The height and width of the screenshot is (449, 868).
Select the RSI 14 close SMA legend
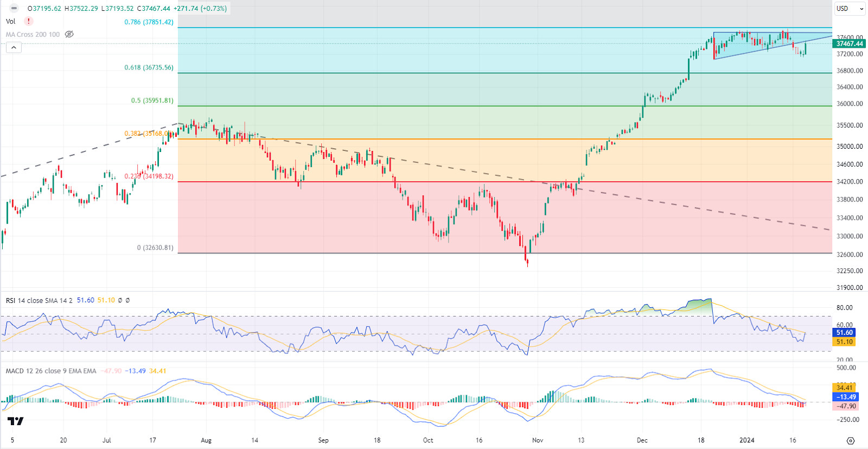coord(39,300)
